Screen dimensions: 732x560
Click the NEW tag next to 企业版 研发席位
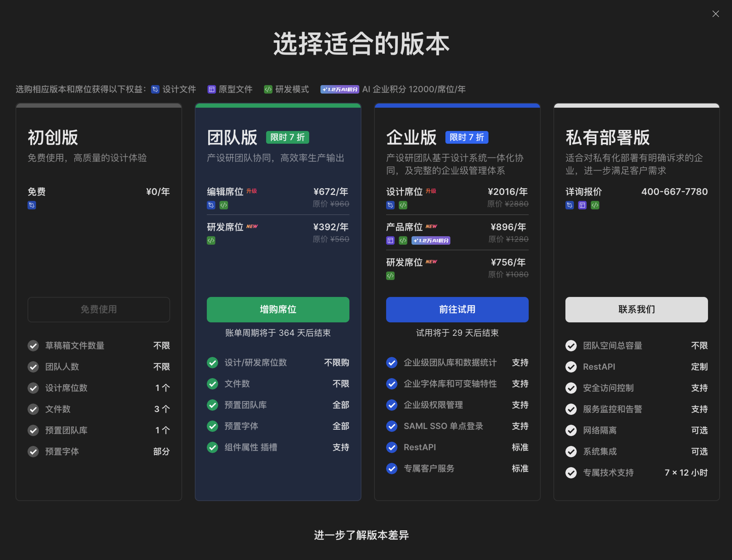click(x=431, y=262)
